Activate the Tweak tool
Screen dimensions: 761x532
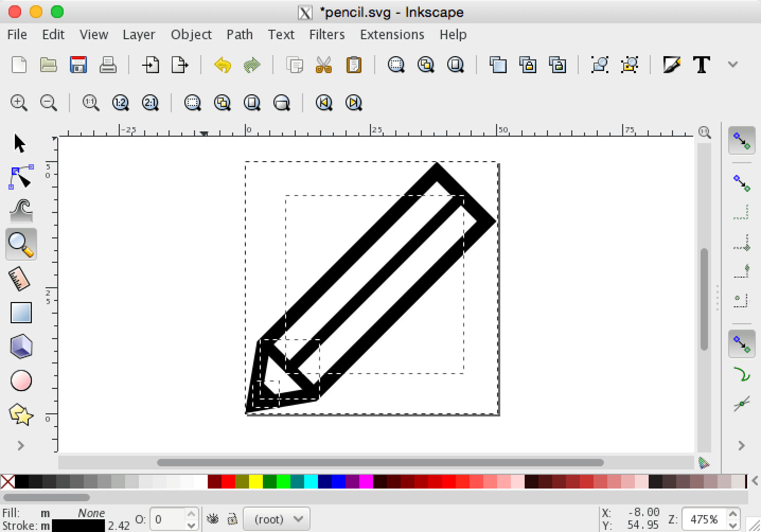click(21, 210)
